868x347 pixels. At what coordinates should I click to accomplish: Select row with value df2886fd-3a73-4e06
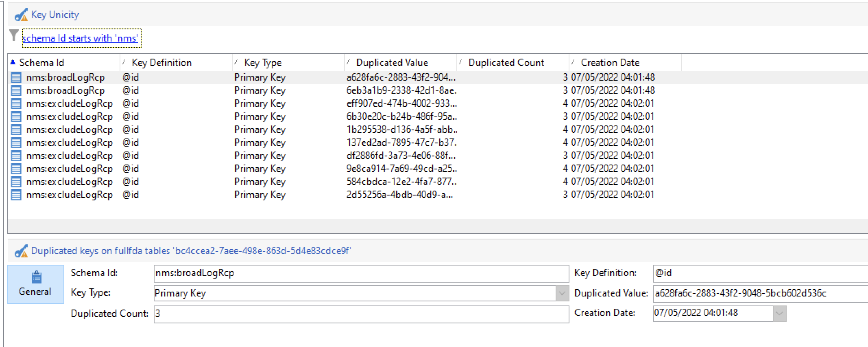point(438,156)
